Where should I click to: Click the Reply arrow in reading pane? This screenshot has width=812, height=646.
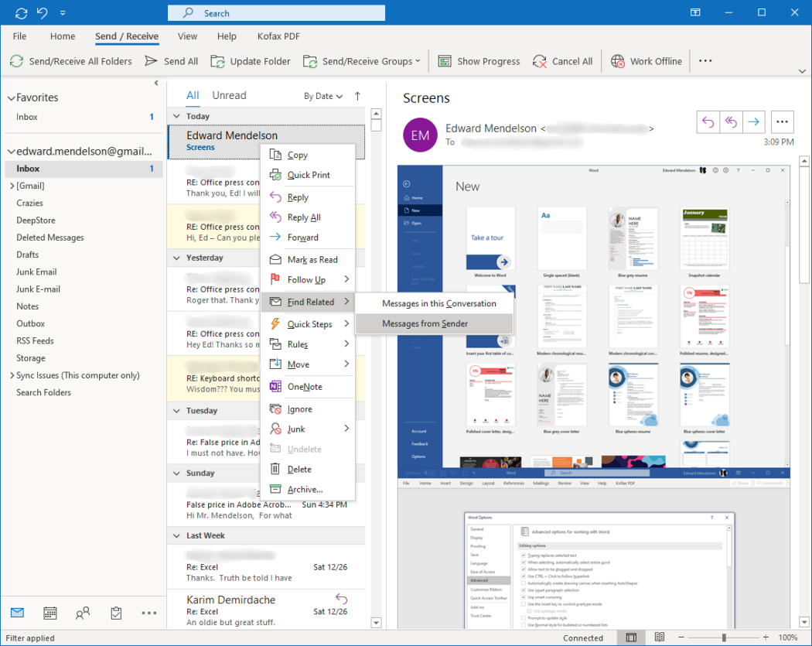(x=708, y=121)
